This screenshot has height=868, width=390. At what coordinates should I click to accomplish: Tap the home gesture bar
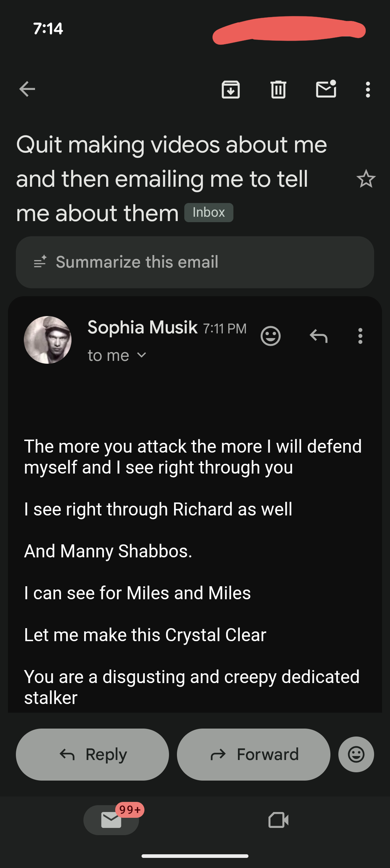click(195, 856)
